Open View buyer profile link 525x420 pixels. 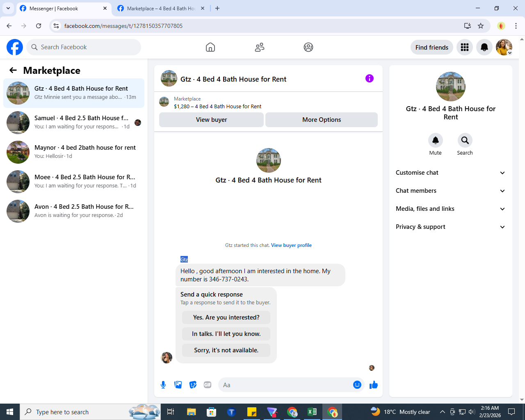[x=291, y=245]
